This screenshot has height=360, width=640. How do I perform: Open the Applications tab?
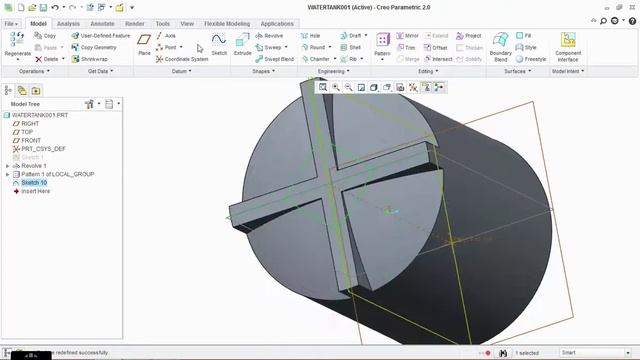277,24
